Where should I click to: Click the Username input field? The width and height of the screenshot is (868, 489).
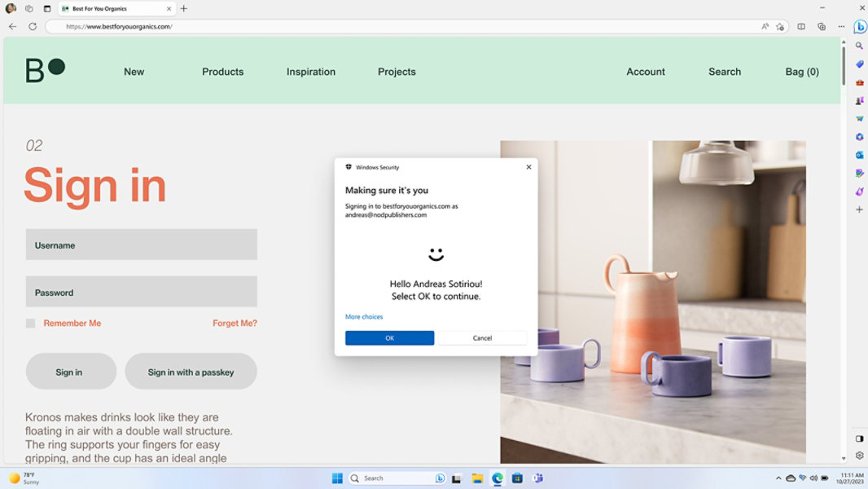coord(141,244)
